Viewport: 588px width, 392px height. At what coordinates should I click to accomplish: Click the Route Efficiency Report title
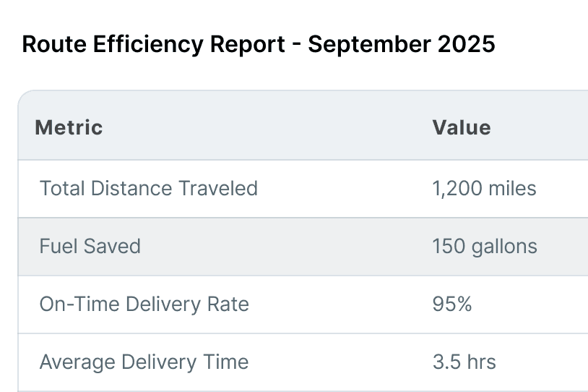pyautogui.click(x=259, y=45)
